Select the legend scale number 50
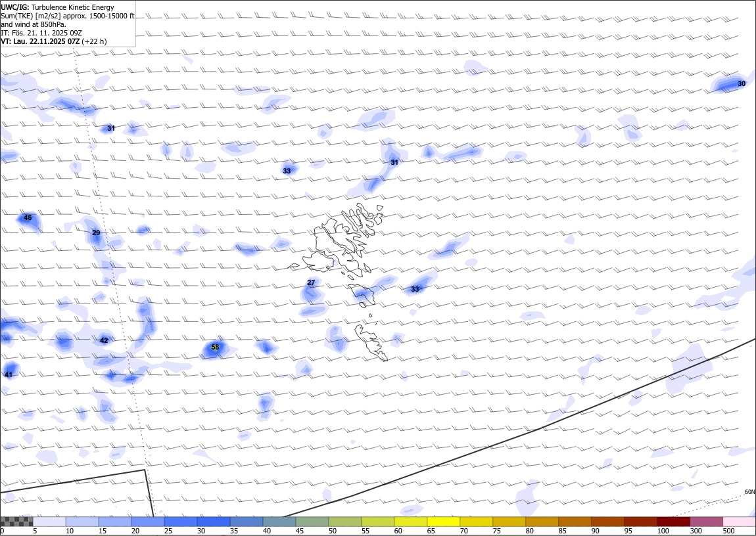Screen dimensions: 756x536 [x=332, y=531]
